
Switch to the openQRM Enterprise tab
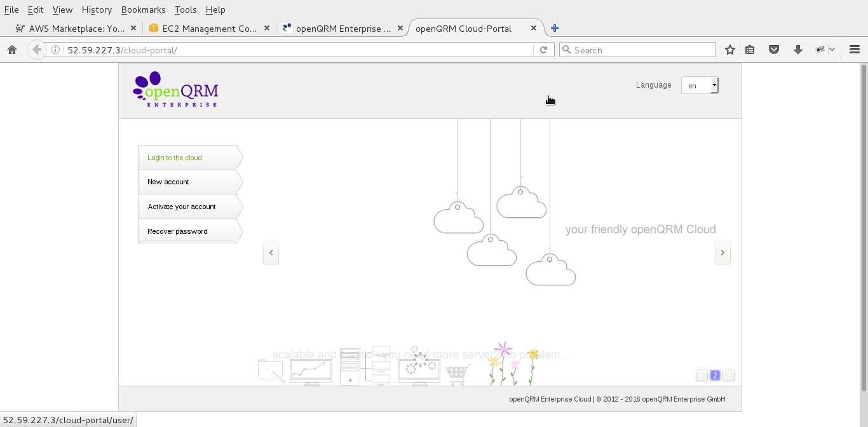click(x=342, y=28)
